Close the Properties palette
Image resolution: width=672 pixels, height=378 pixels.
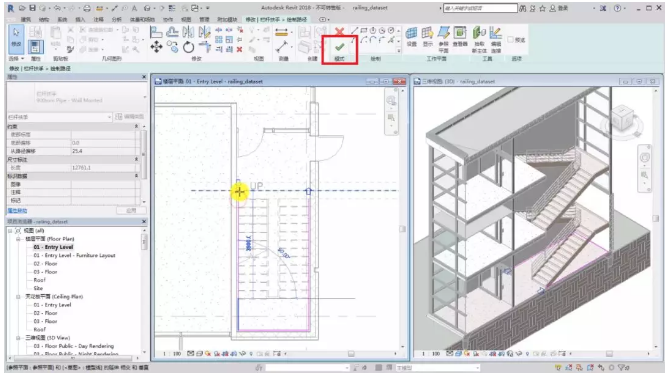(144, 77)
